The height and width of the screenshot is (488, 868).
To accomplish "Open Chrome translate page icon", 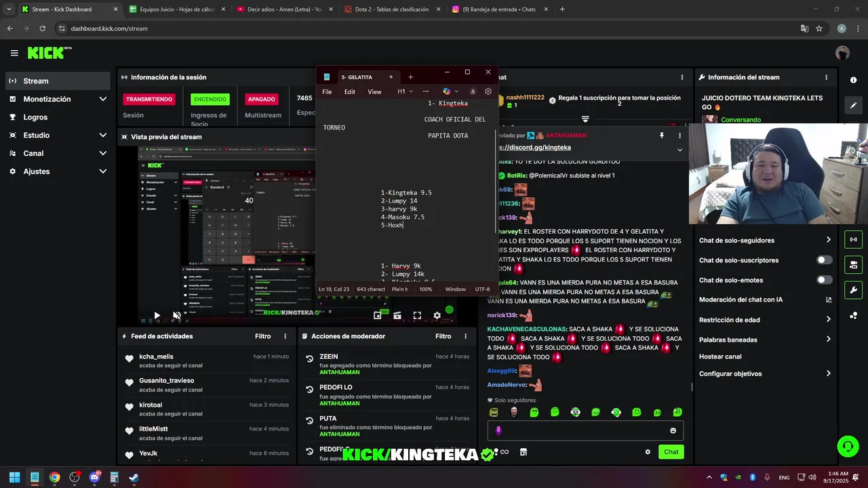I will point(804,28).
